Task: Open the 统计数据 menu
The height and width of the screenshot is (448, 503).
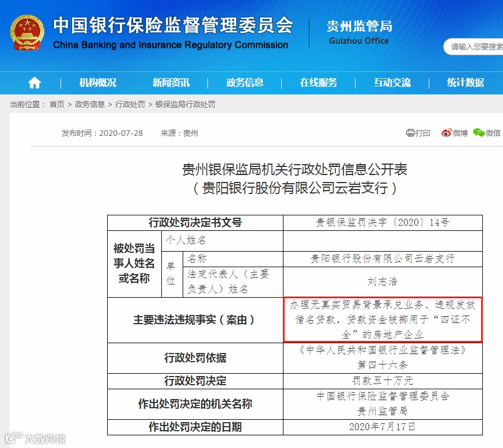Action: pyautogui.click(x=466, y=83)
